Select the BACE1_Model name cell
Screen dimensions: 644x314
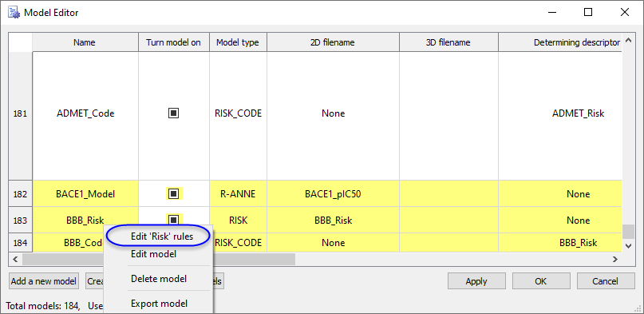click(85, 193)
